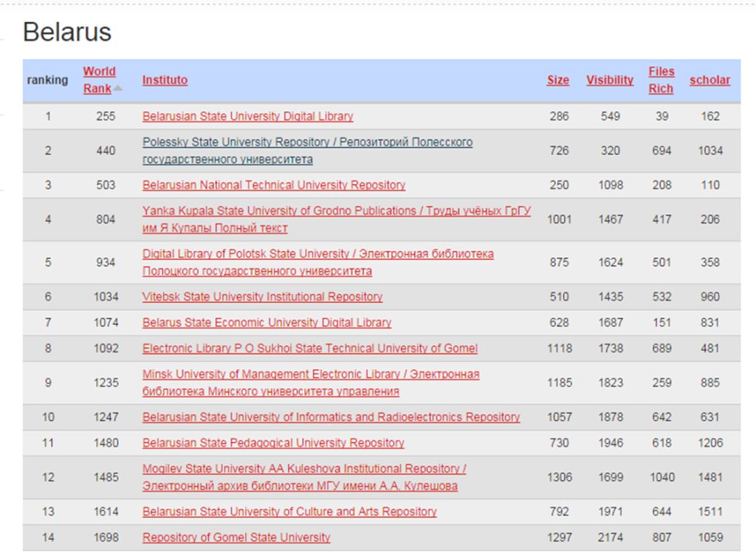The width and height of the screenshot is (756, 554).
Task: Click scholar value 1206
Action: click(710, 443)
